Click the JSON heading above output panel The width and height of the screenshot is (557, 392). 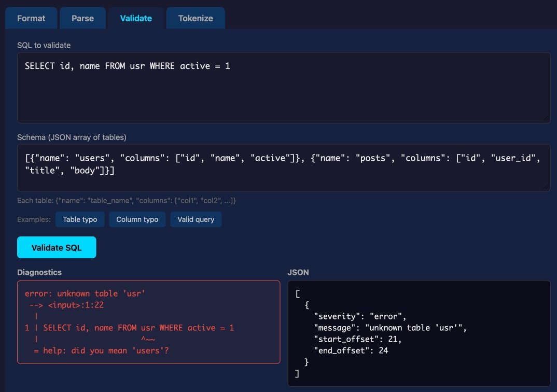295,272
